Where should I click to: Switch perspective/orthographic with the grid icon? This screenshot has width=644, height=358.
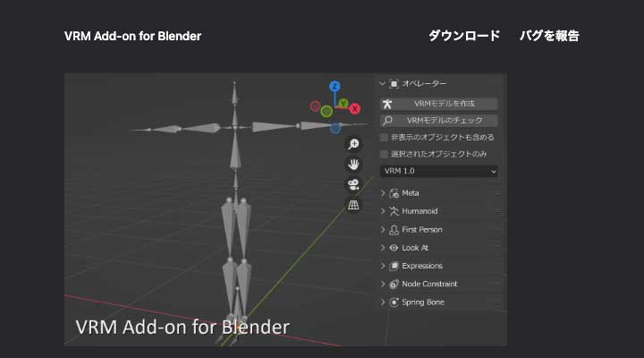pyautogui.click(x=353, y=205)
